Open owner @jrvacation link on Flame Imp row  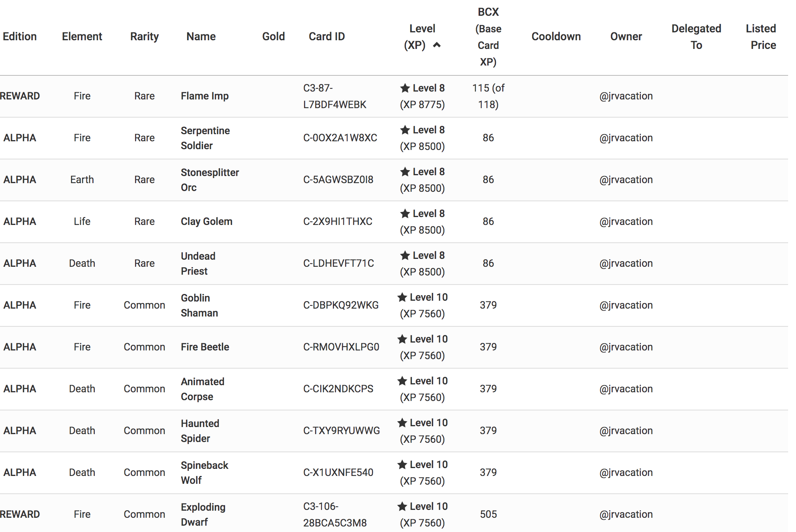point(626,96)
